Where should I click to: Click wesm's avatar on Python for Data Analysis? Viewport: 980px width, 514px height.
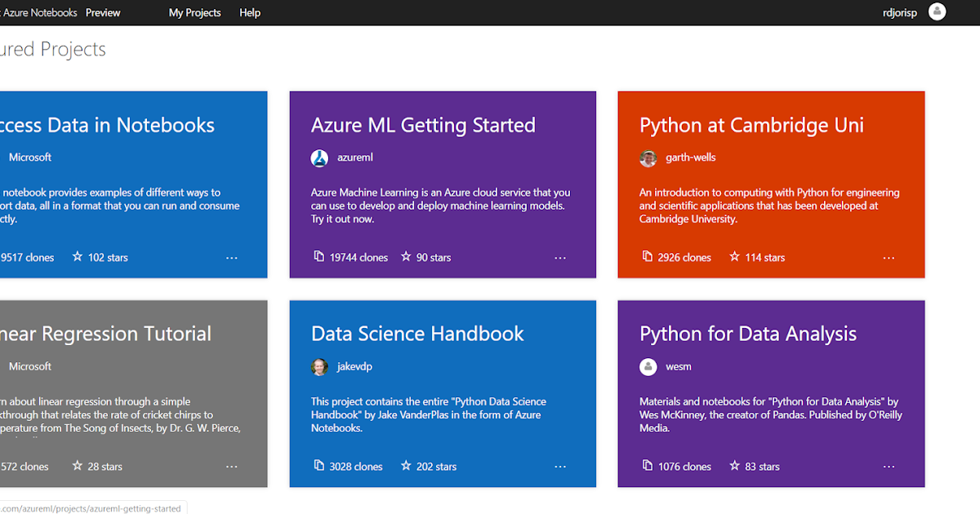tap(648, 367)
